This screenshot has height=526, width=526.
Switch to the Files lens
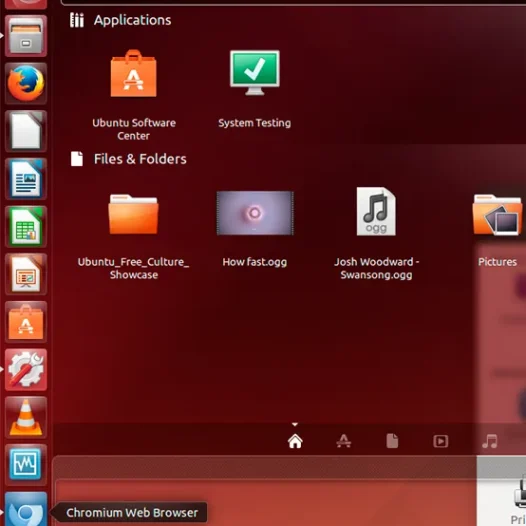point(392,441)
